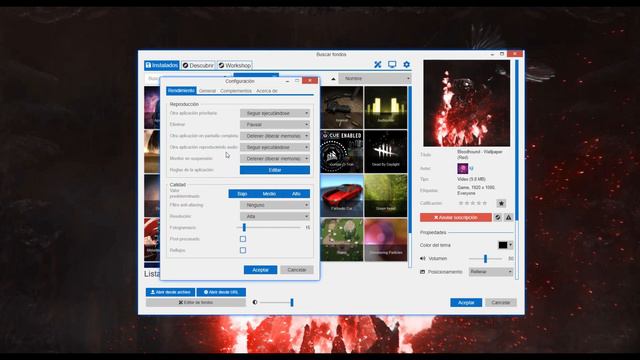Select the Shimmering Particles wallpaper thumbnail
The image size is (640, 360).
tap(385, 240)
